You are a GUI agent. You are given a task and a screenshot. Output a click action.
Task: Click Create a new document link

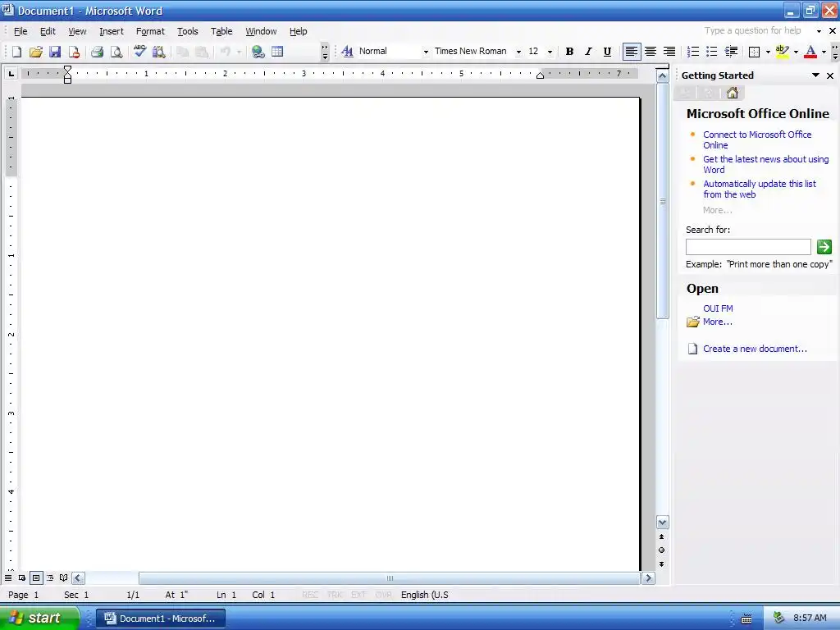pos(755,349)
